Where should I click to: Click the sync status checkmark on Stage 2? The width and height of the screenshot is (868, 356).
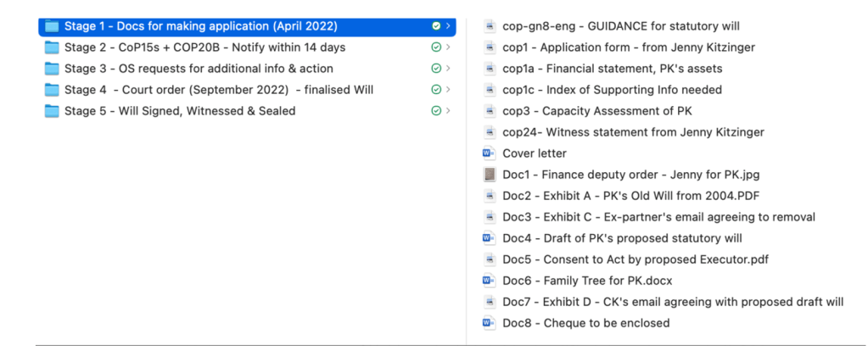tap(436, 47)
